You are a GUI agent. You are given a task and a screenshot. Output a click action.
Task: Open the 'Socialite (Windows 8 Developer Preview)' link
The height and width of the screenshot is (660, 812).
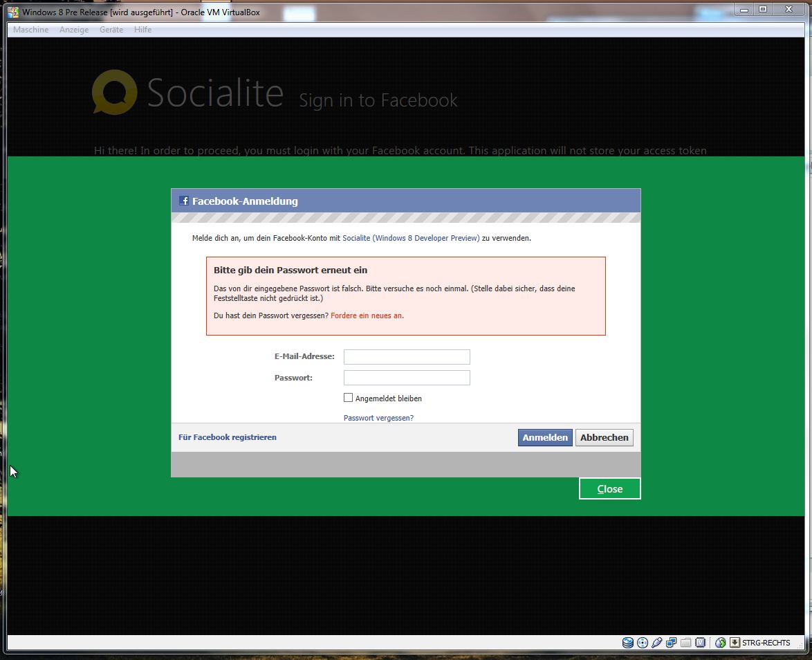coord(411,238)
